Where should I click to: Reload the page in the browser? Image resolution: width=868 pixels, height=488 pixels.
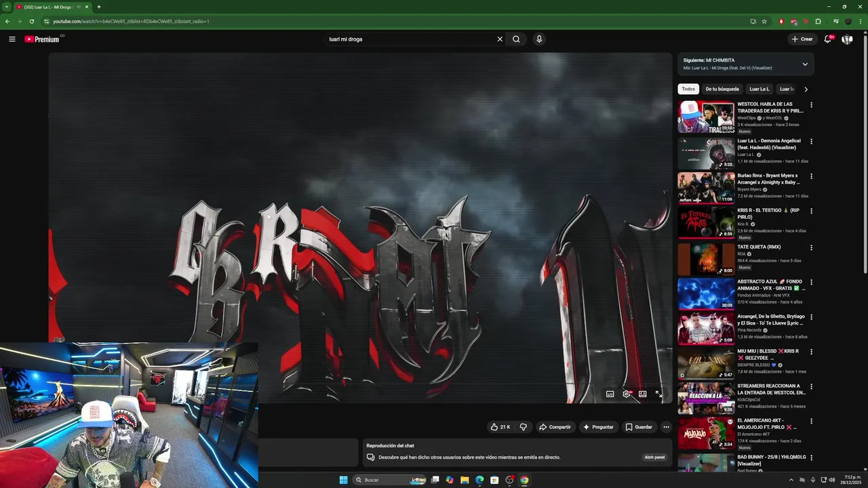coord(31,21)
